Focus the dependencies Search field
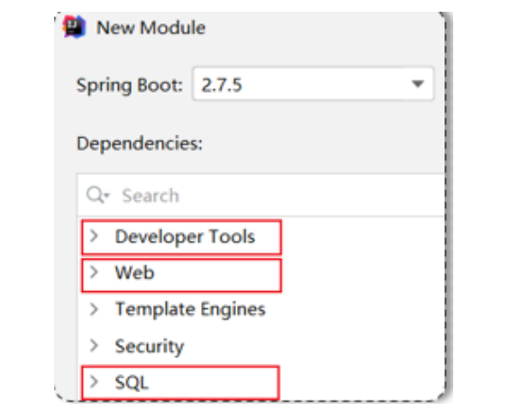510x420 pixels. [x=261, y=196]
